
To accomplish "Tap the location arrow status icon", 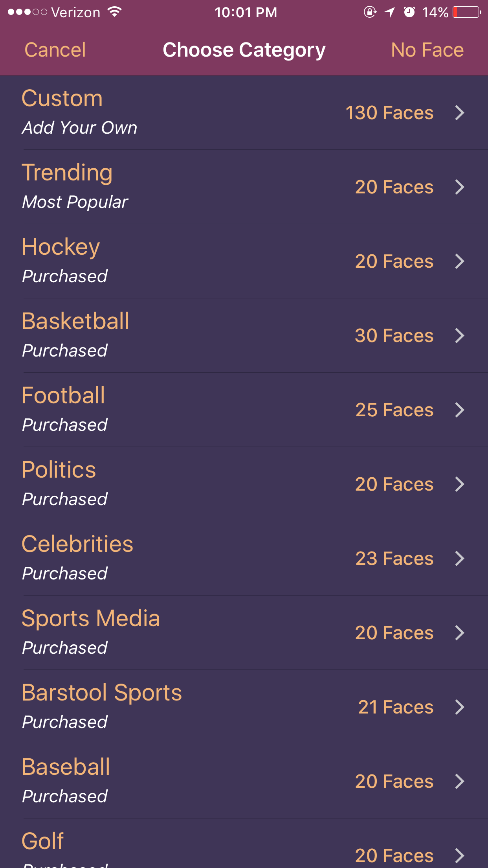I will point(390,12).
